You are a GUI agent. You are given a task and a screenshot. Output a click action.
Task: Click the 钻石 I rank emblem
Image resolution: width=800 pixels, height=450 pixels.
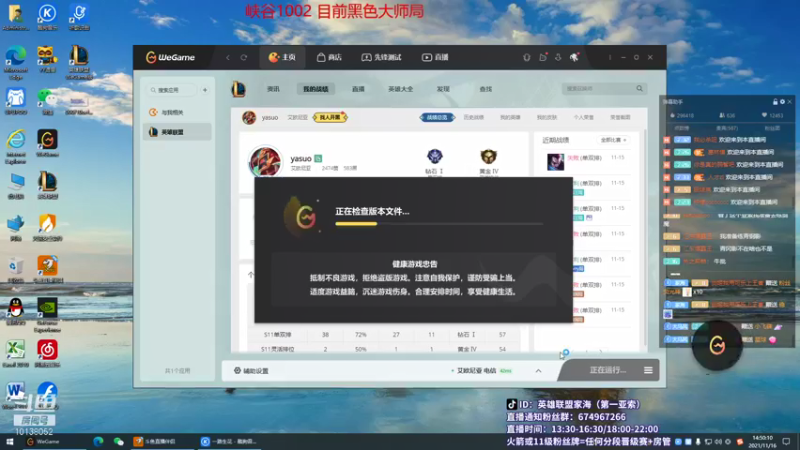pyautogui.click(x=435, y=156)
